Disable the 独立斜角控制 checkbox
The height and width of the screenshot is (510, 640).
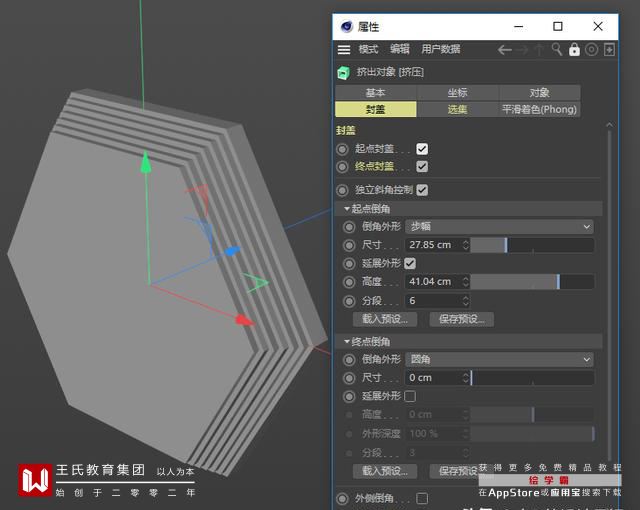(x=422, y=190)
